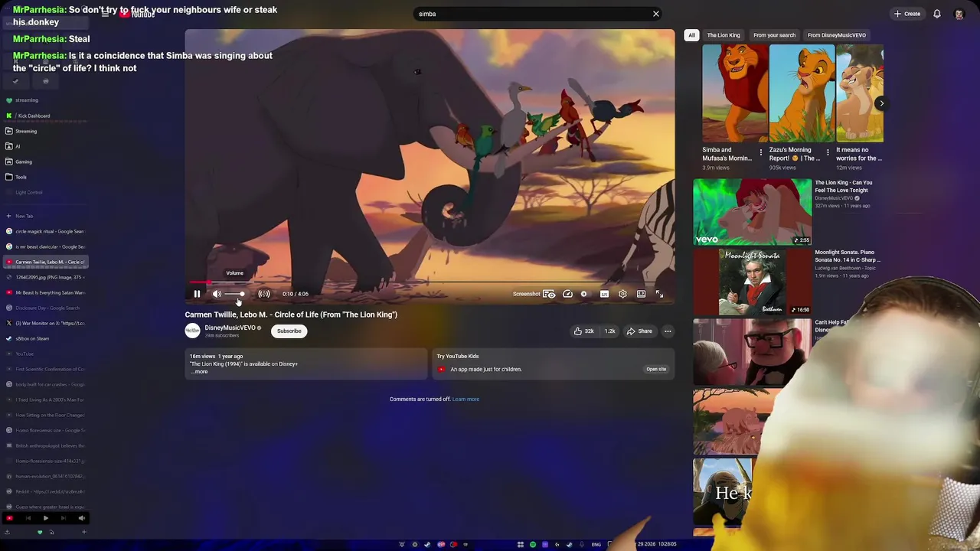Viewport: 980px width, 551px height.
Task: Expand the description with ...more
Action: (x=199, y=372)
